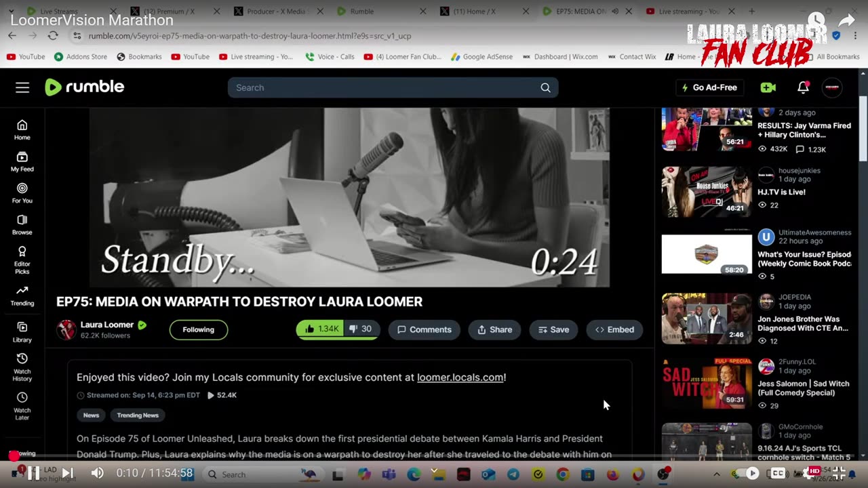Image resolution: width=868 pixels, height=488 pixels.
Task: Open Trending in sidebar
Action: [x=22, y=296]
